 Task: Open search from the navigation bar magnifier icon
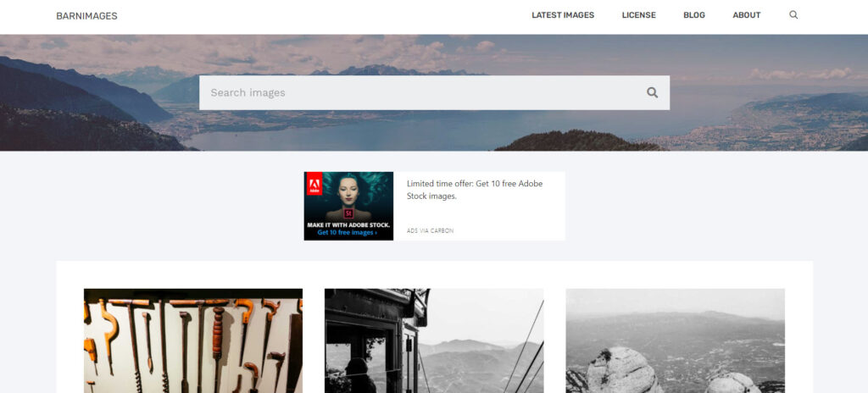[x=793, y=15]
